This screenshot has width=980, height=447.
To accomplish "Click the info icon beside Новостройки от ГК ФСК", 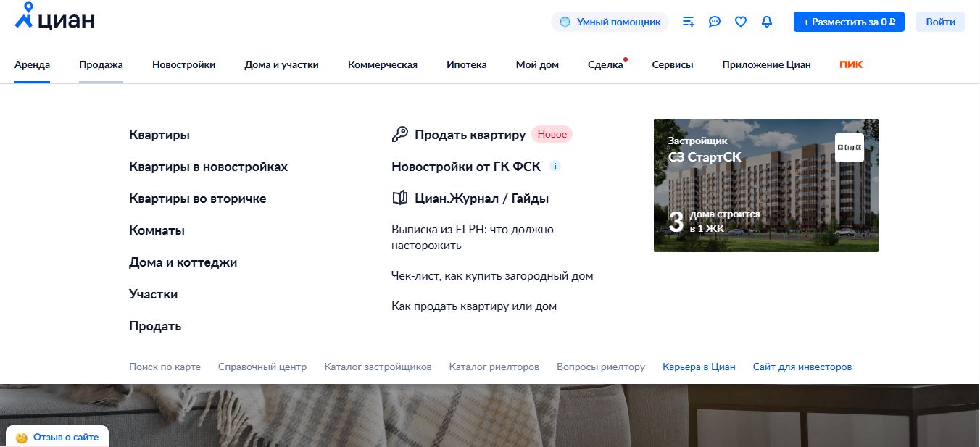I will [x=555, y=166].
